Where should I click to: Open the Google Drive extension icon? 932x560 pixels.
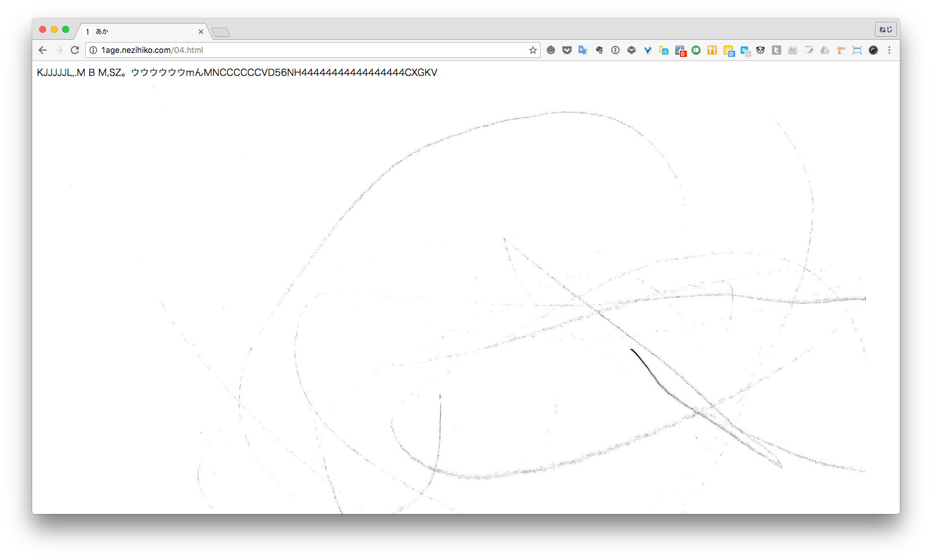(x=825, y=50)
